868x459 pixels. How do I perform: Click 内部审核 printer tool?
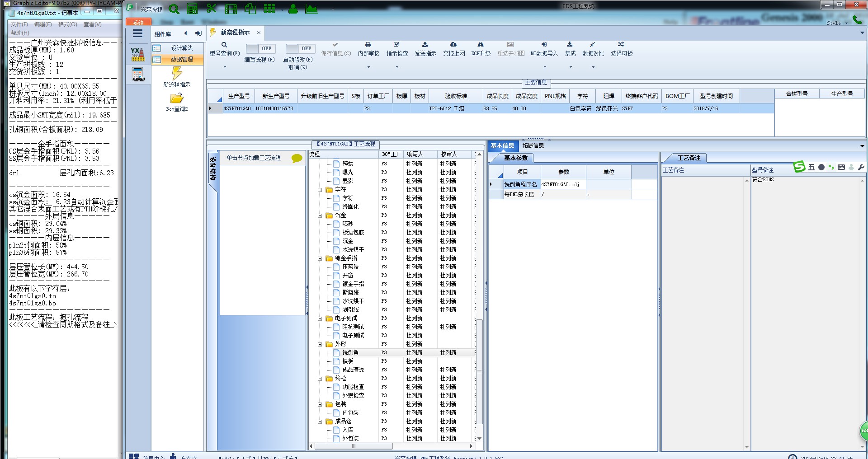click(368, 49)
